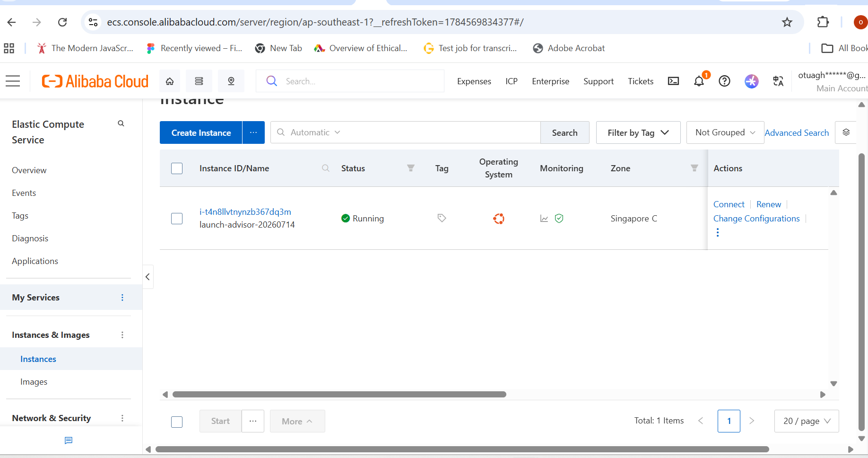Tick the bottom bulk-selection checkbox
868x458 pixels.
click(177, 422)
